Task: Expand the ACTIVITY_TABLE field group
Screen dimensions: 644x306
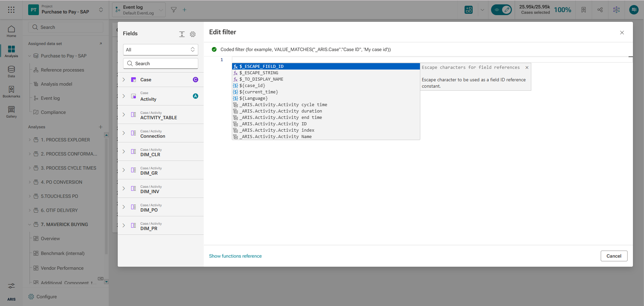Action: (x=124, y=115)
